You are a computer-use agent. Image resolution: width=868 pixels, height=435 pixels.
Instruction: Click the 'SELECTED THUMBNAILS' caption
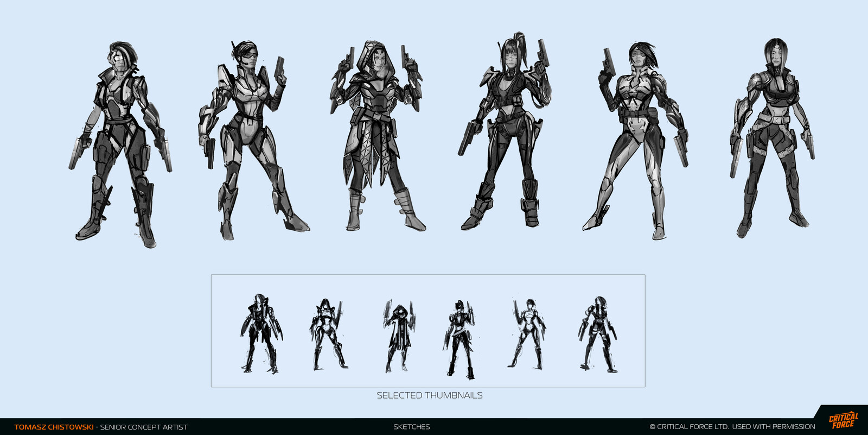[430, 395]
